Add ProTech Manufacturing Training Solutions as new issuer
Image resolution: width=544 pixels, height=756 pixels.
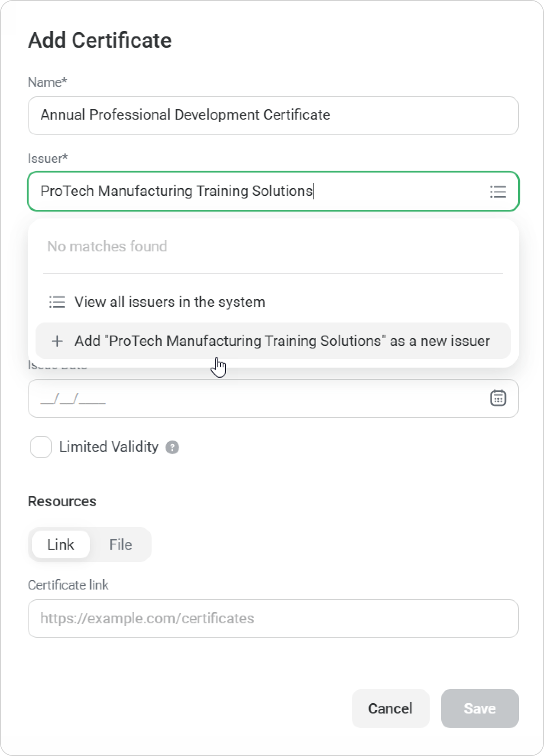coord(282,341)
